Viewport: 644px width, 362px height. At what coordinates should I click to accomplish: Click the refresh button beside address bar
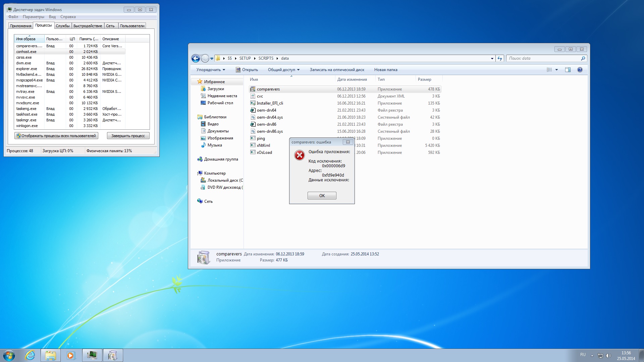(x=500, y=58)
